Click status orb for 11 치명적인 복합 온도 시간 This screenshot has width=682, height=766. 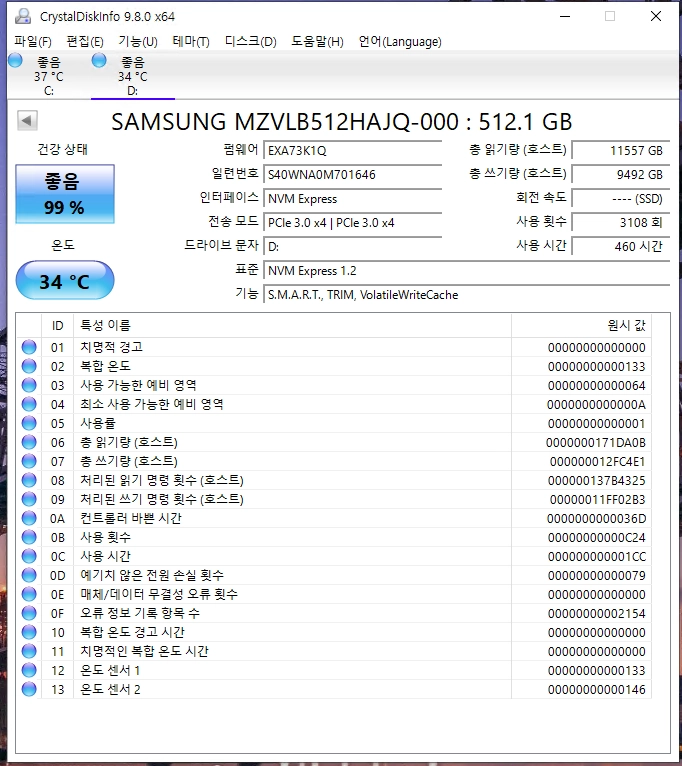click(29, 651)
